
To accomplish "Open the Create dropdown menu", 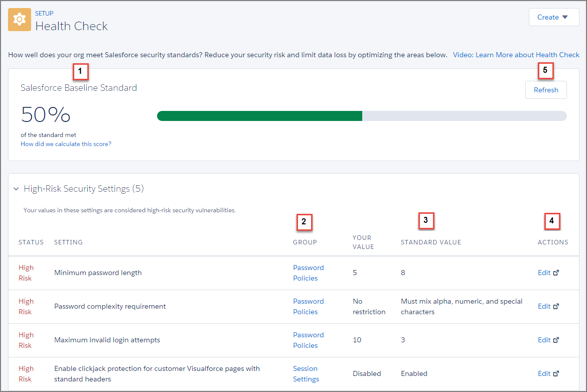I will click(554, 17).
